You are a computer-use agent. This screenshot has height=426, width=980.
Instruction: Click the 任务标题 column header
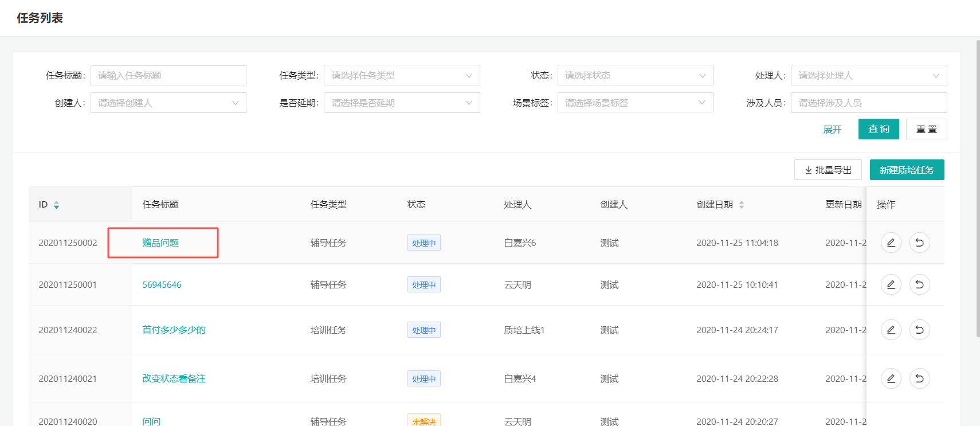click(x=160, y=204)
